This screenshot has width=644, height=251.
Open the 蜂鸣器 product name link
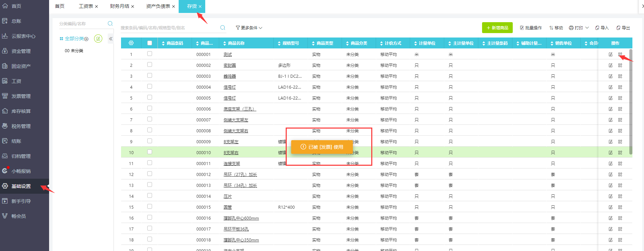[230, 76]
